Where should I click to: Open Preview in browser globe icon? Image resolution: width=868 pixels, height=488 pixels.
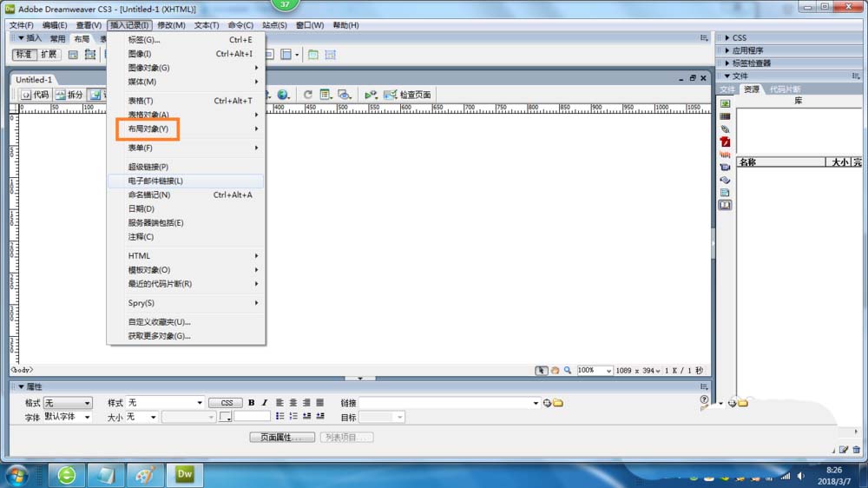point(284,95)
